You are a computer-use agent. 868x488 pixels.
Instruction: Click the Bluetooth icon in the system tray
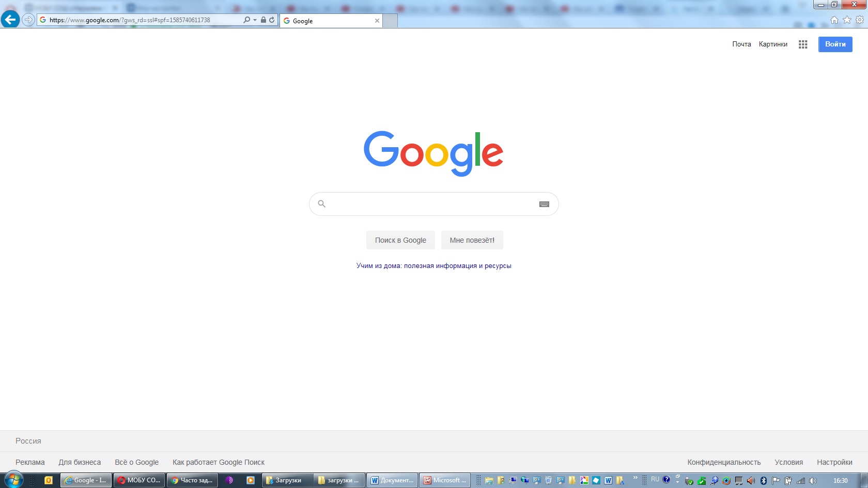click(764, 480)
